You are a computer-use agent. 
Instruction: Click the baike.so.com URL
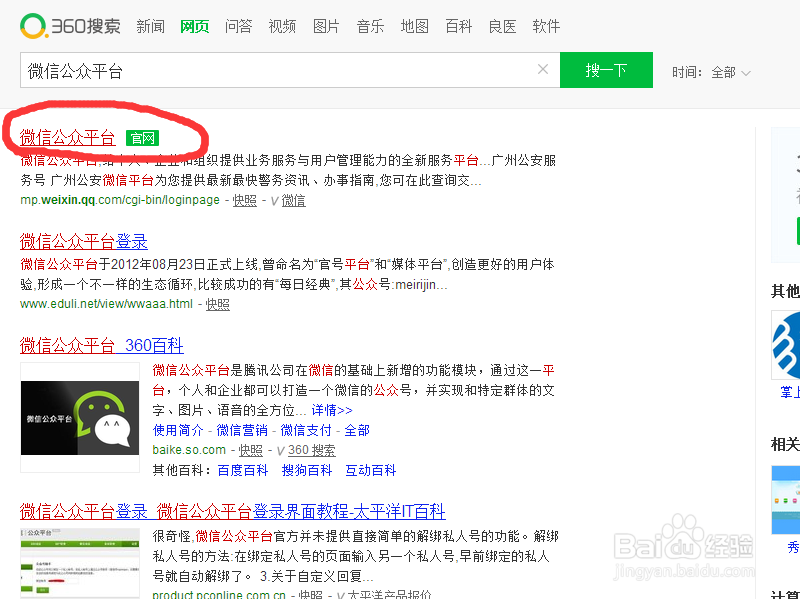click(x=189, y=450)
